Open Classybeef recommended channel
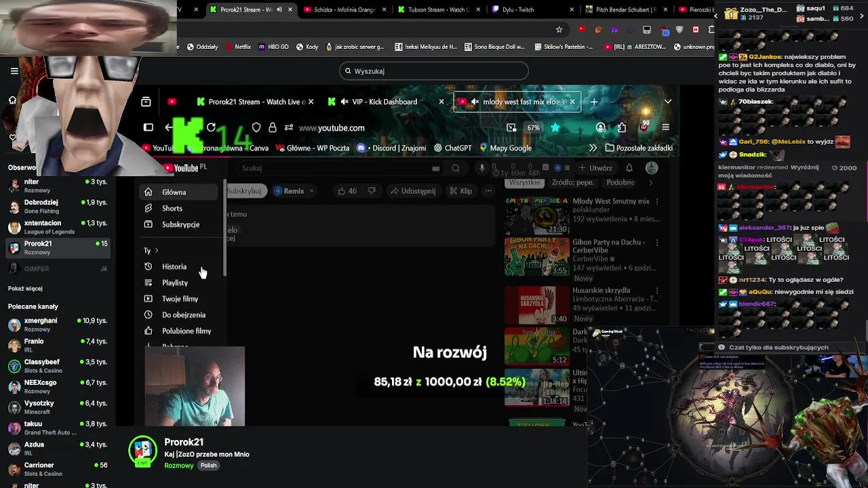This screenshot has width=868, height=488. click(x=58, y=366)
